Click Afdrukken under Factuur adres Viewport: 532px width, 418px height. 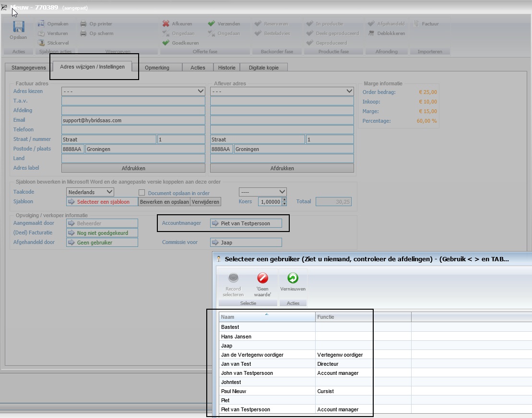(x=133, y=168)
